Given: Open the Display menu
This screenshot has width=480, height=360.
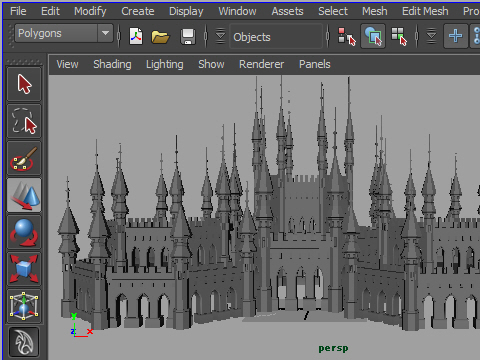Looking at the screenshot, I should pyautogui.click(x=186, y=11).
